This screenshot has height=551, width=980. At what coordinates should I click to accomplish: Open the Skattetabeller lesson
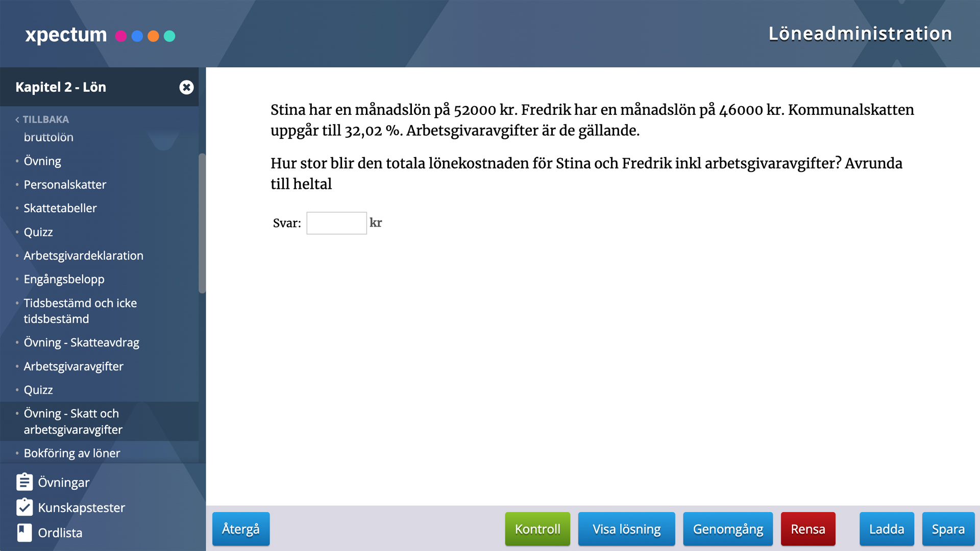[60, 208]
